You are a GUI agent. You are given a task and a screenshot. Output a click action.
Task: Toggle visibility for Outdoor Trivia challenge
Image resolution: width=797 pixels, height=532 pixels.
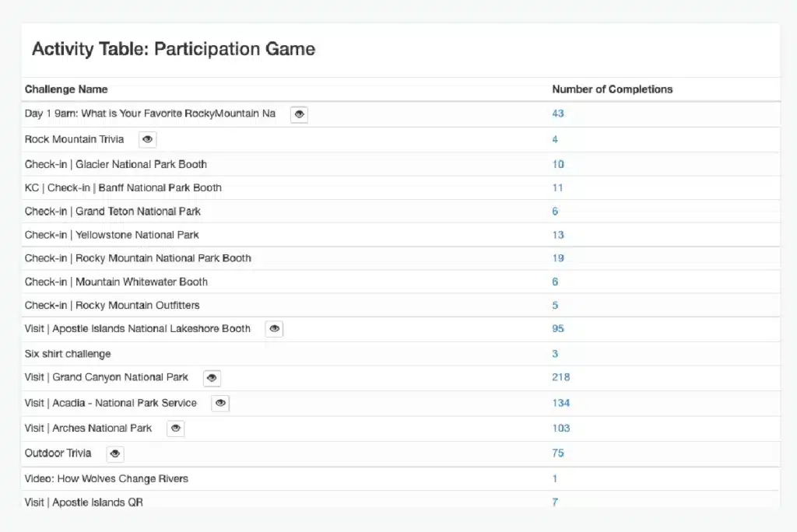point(115,453)
